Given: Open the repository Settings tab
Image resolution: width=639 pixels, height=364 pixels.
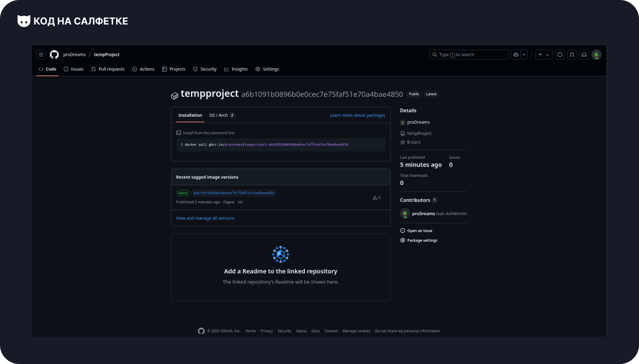Looking at the screenshot, I should coord(267,69).
